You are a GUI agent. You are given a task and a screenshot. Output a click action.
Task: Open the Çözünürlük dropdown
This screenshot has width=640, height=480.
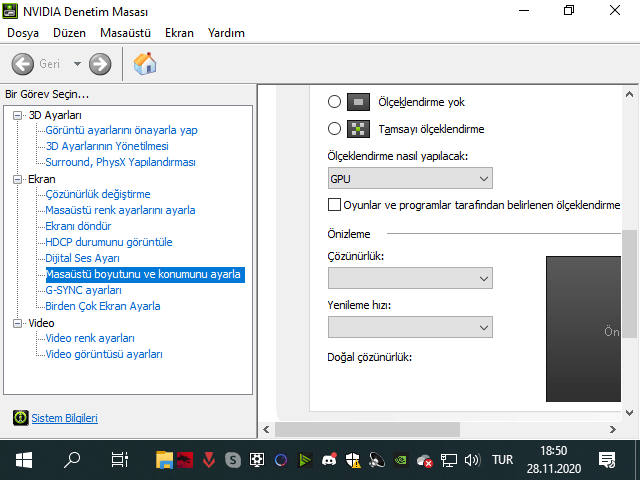pyautogui.click(x=410, y=278)
